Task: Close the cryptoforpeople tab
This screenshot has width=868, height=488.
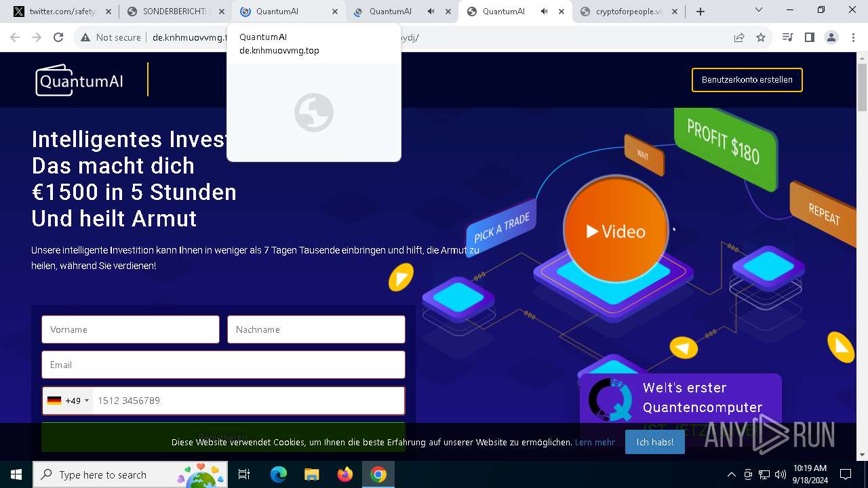Action: click(675, 12)
